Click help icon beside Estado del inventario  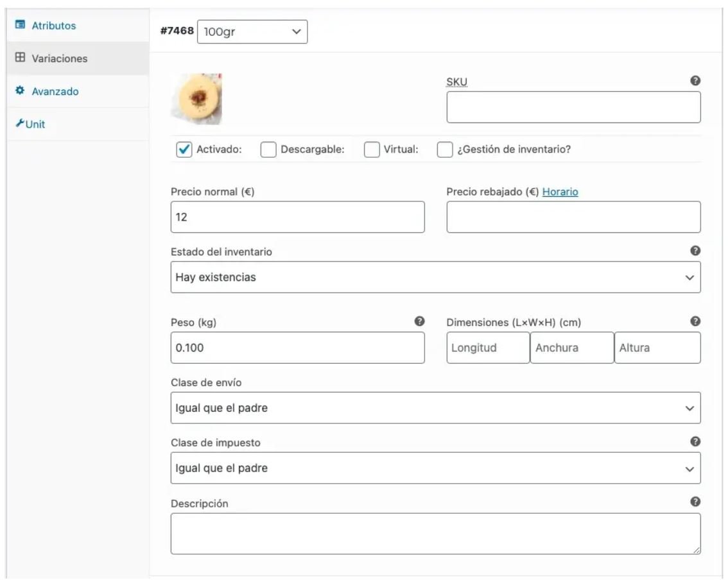click(695, 251)
